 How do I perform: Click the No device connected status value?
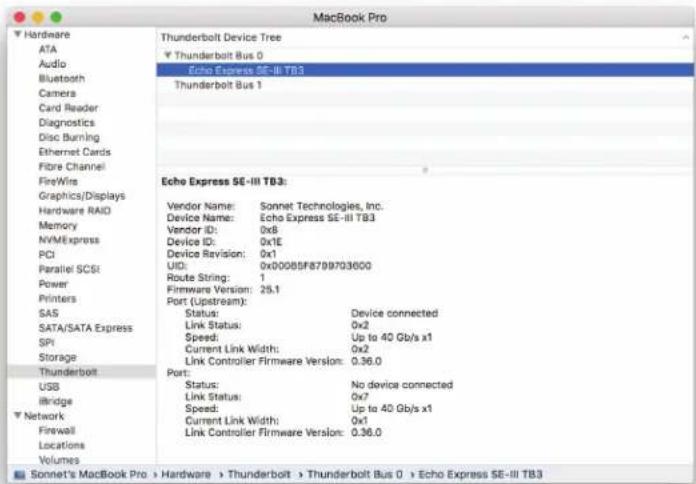pyautogui.click(x=402, y=385)
